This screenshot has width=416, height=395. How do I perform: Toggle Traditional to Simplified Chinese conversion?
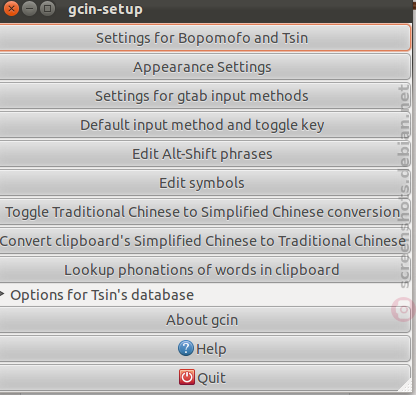(x=205, y=212)
